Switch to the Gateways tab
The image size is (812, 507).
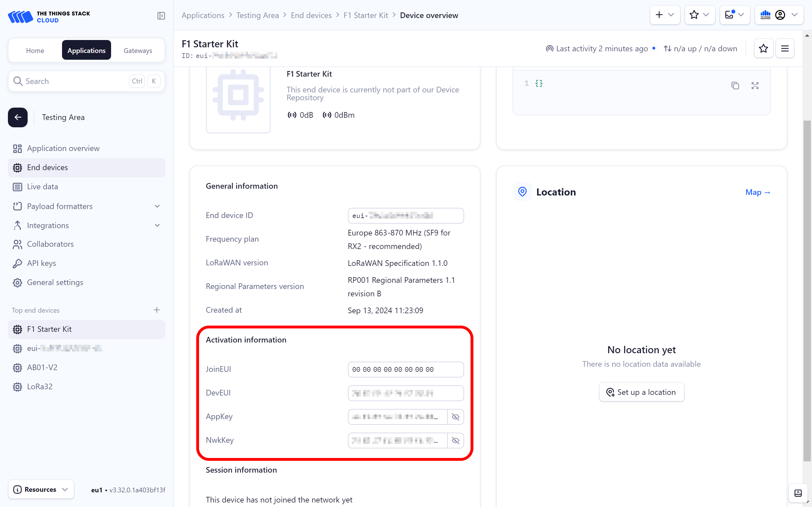pos(138,50)
